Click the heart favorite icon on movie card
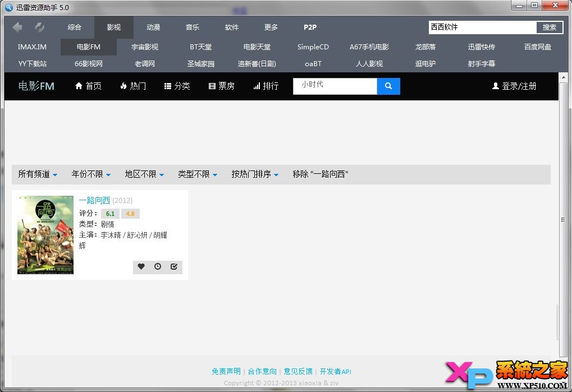Screen dimensions: 572x392 (x=141, y=267)
